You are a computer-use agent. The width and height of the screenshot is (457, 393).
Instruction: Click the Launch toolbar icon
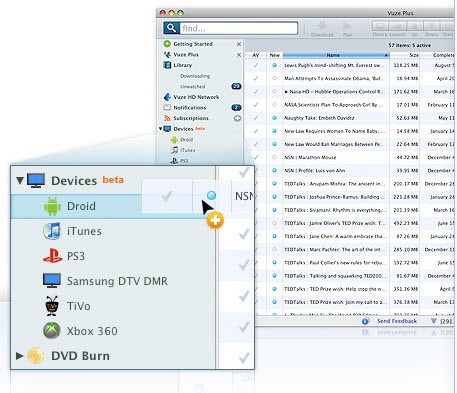pyautogui.click(x=398, y=26)
